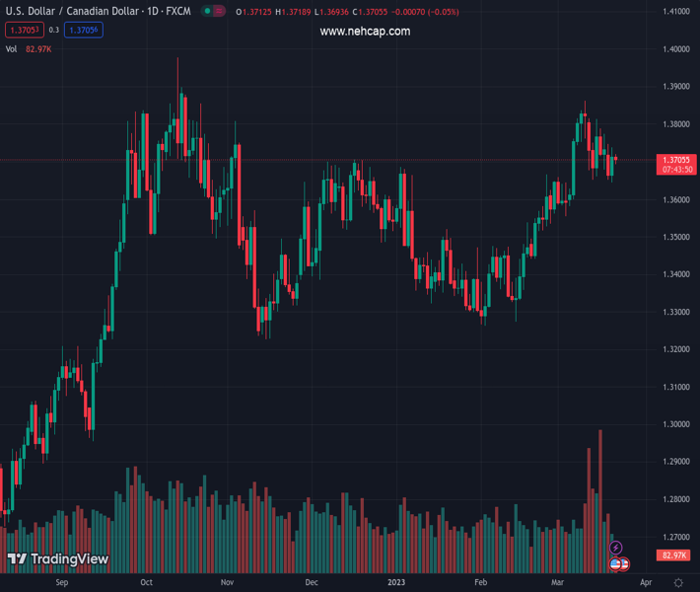Open the chart settings gear icon
This screenshot has width=700, height=592.
677,583
